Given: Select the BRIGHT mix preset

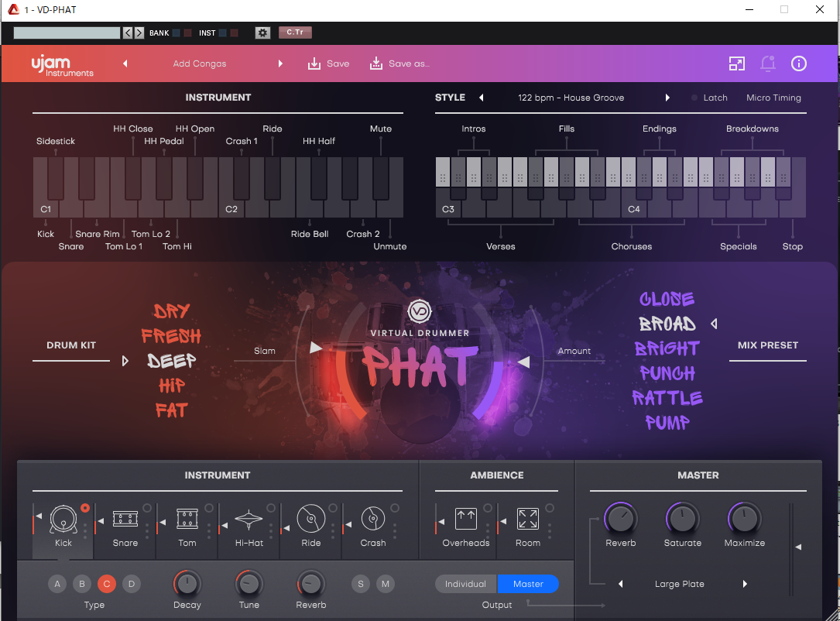Looking at the screenshot, I should [667, 348].
